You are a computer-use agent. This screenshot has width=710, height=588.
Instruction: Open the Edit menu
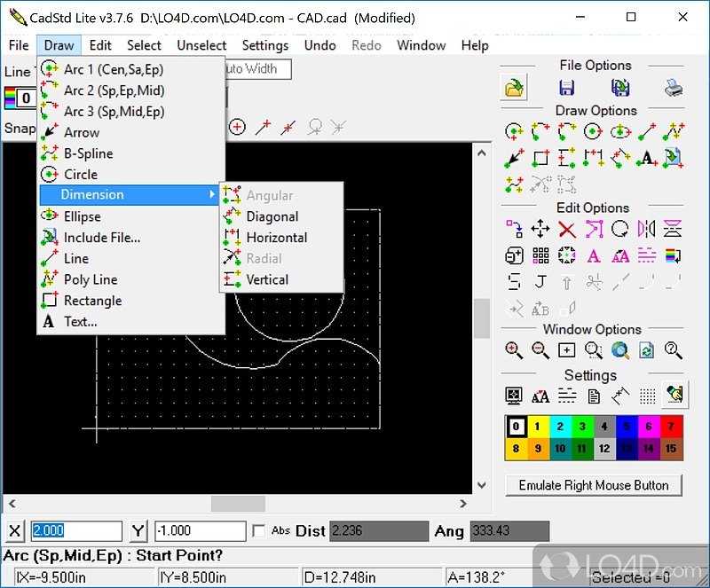point(100,45)
